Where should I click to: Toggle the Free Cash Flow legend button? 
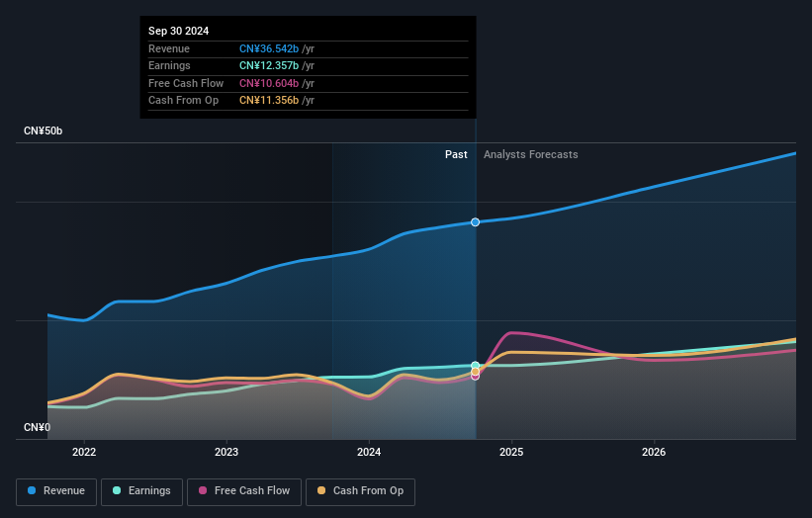pos(244,491)
